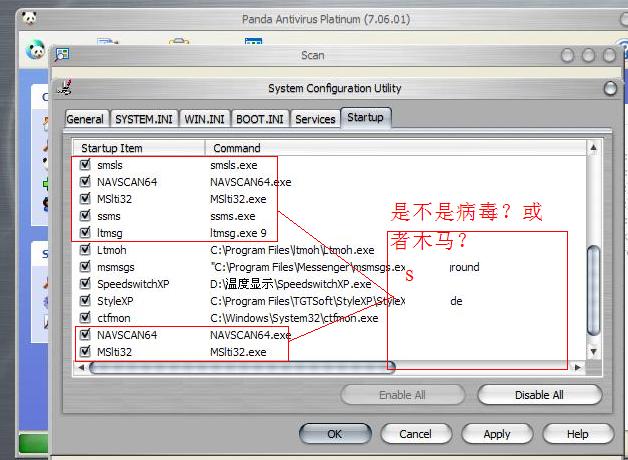The width and height of the screenshot is (628, 460).
Task: Select the ssms.exe command text
Action: [233, 216]
